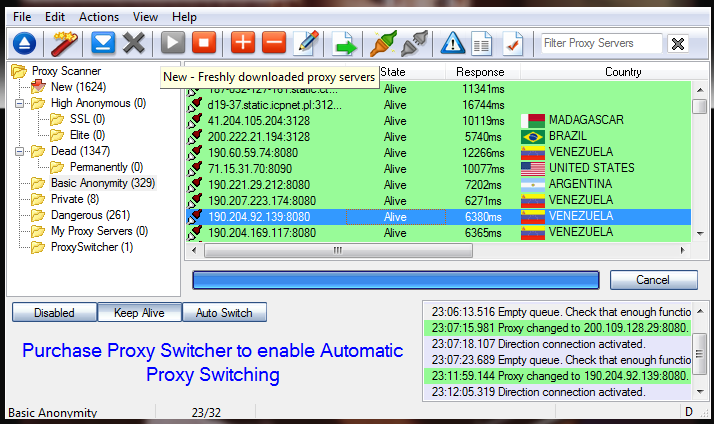Focus the Filter Proxy Servers field
The height and width of the screenshot is (425, 718).
pyautogui.click(x=602, y=44)
